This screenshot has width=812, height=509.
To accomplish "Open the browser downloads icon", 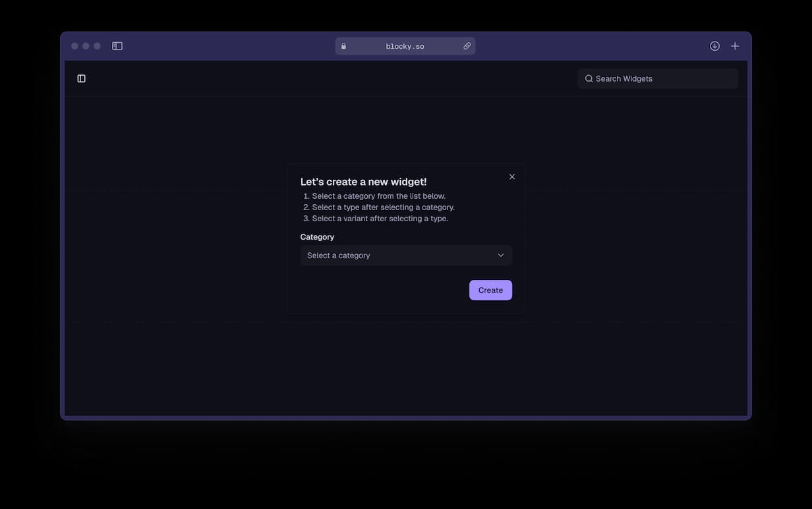I will [x=714, y=46].
